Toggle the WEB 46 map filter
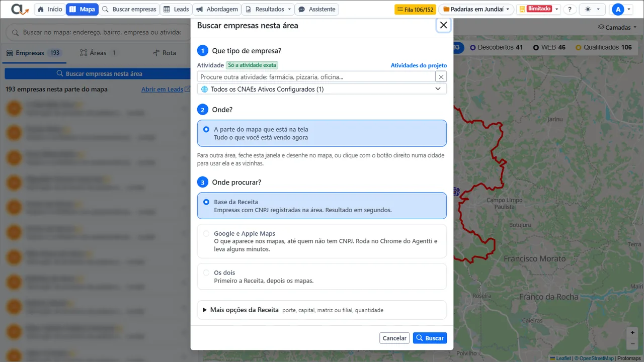Screen dimensions: 644x362 tap(549, 47)
